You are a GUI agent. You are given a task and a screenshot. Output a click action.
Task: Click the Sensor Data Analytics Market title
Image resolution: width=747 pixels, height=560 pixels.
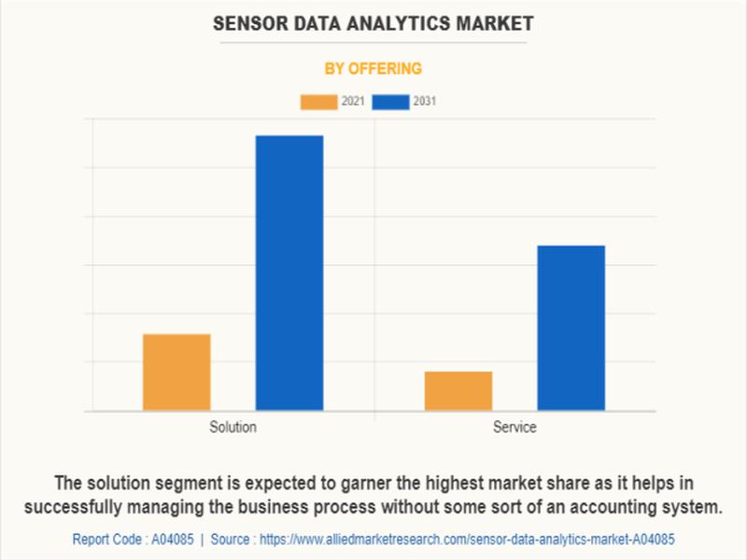[x=373, y=24]
